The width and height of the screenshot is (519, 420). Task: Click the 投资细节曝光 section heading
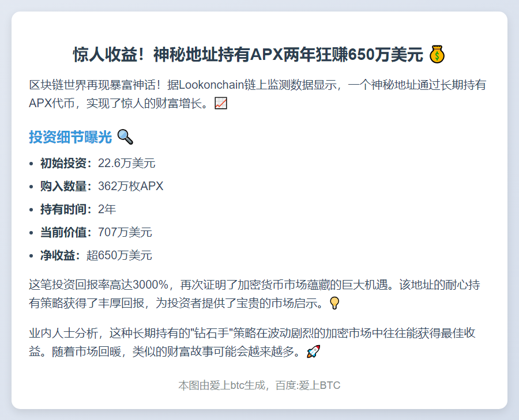point(70,137)
